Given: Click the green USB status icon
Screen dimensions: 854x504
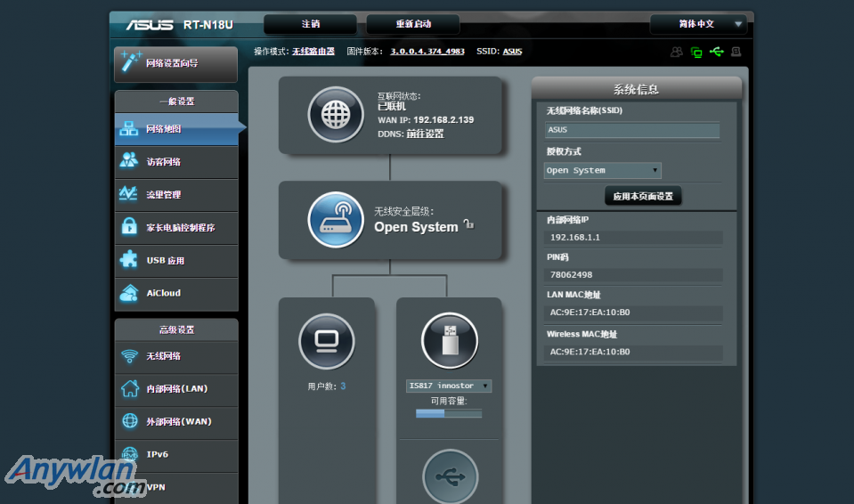Looking at the screenshot, I should pyautogui.click(x=717, y=52).
